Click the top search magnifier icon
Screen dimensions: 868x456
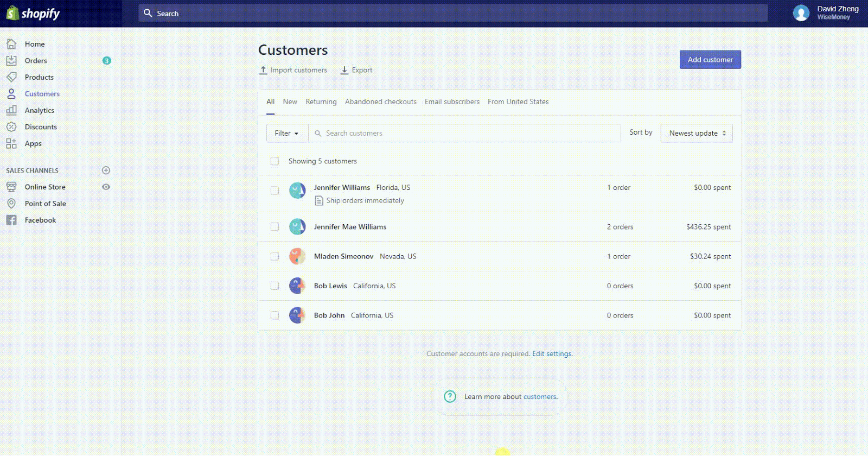coord(148,13)
